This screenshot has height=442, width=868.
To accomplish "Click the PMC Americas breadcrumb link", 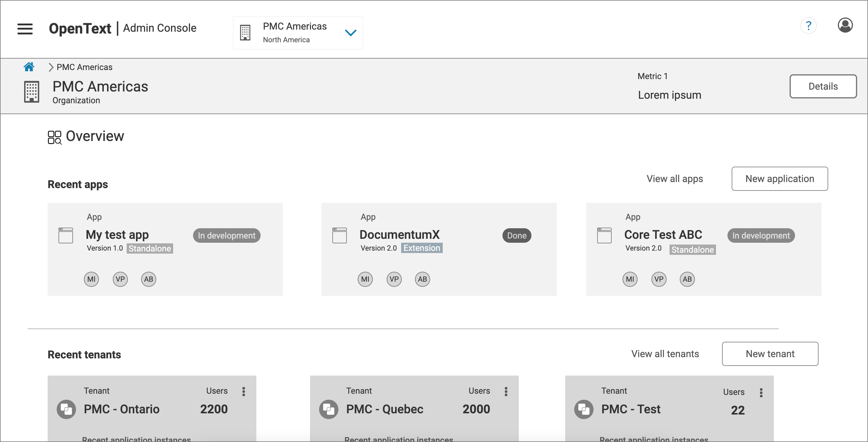I will point(84,67).
